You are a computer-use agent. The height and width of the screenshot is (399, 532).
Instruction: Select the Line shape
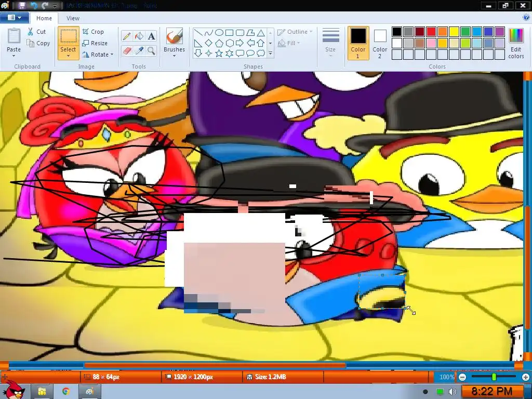pyautogui.click(x=198, y=33)
